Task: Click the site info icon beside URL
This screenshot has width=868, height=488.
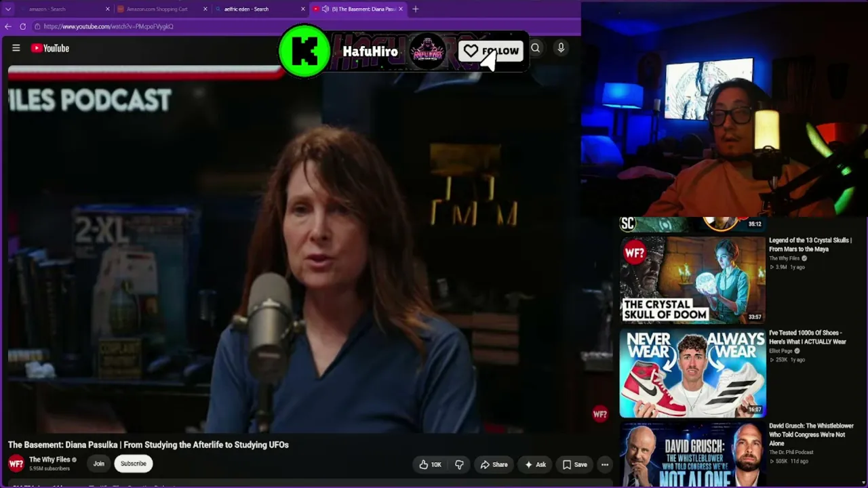Action: click(38, 26)
